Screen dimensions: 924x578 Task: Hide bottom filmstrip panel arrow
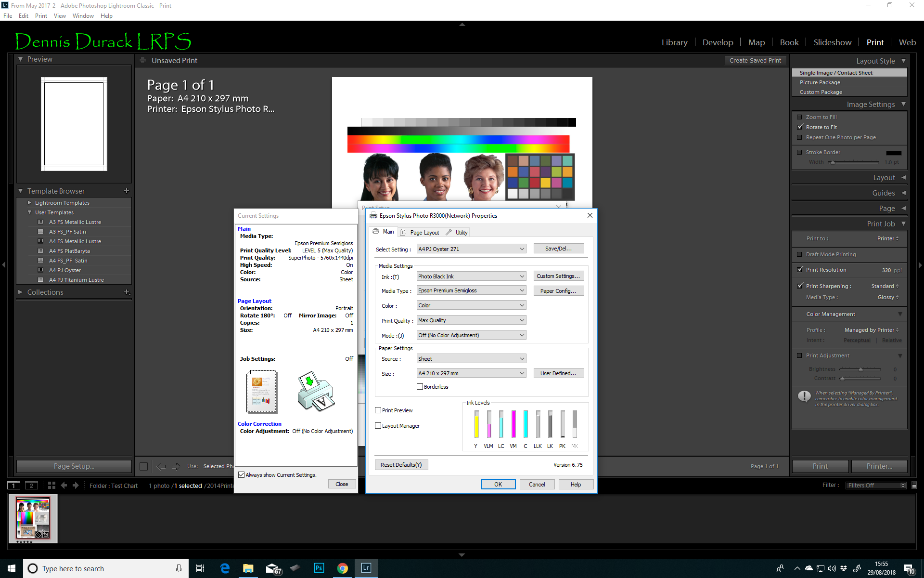point(462,555)
